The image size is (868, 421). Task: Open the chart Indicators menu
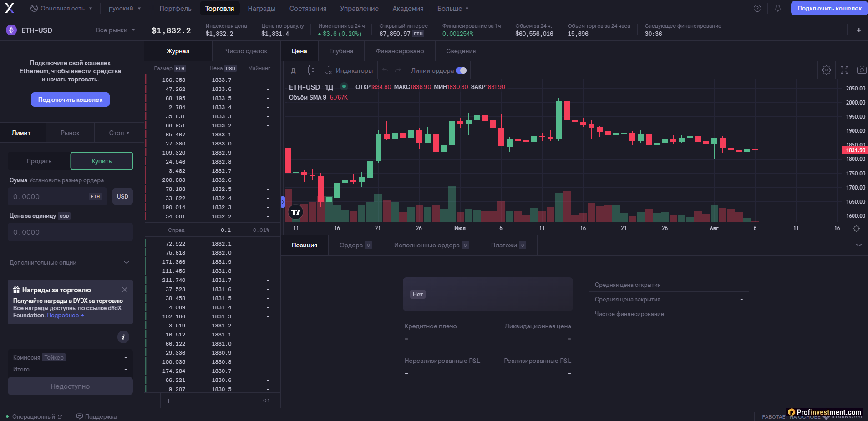349,70
